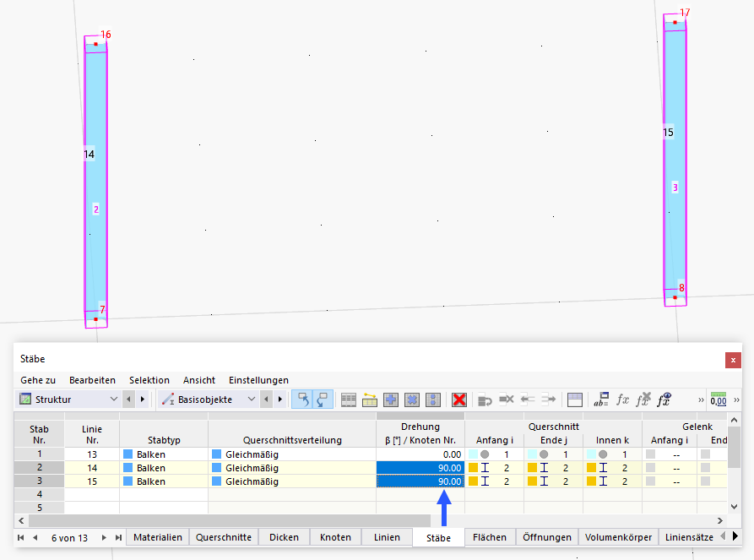Click the blue cross table icon
This screenshot has height=560, width=754.
pos(412,400)
